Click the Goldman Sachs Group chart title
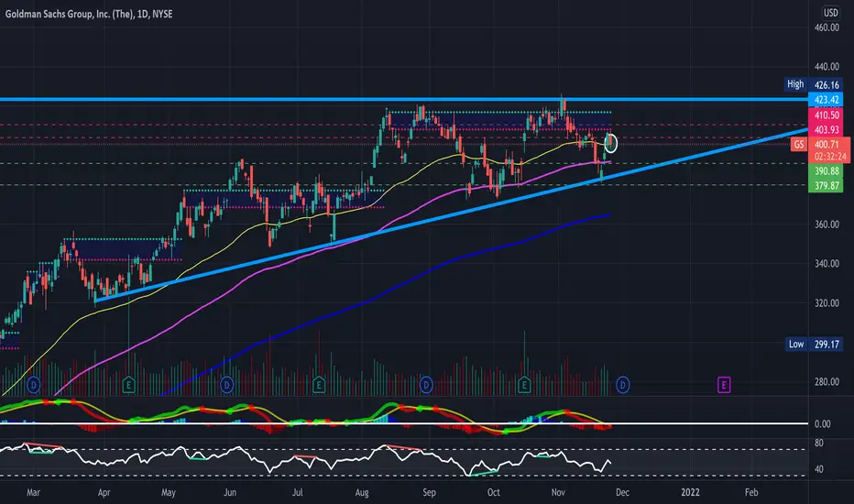Image resolution: width=854 pixels, height=504 pixels. coord(89,14)
